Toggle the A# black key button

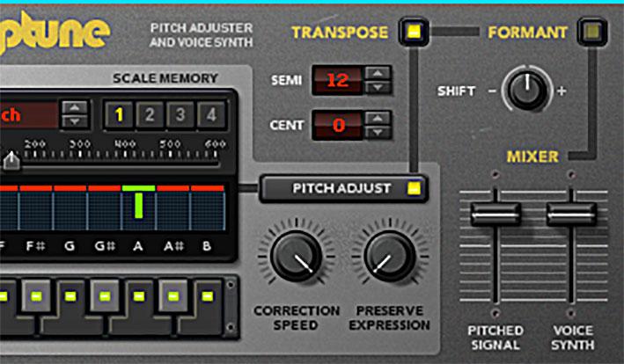(x=173, y=296)
